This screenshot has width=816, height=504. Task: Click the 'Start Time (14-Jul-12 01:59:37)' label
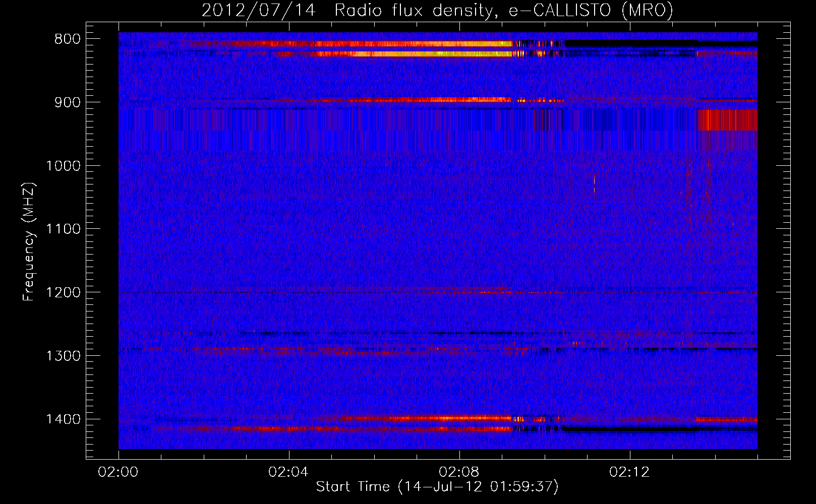[437, 487]
